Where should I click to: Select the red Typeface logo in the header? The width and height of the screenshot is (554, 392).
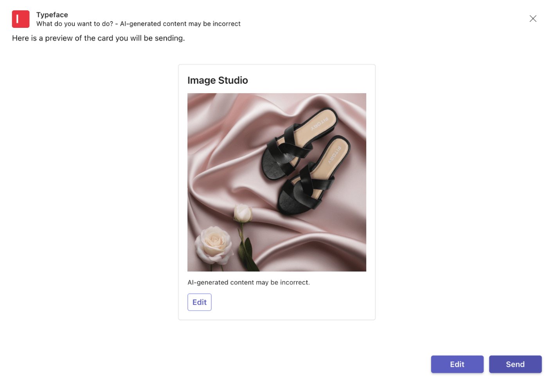click(x=20, y=19)
